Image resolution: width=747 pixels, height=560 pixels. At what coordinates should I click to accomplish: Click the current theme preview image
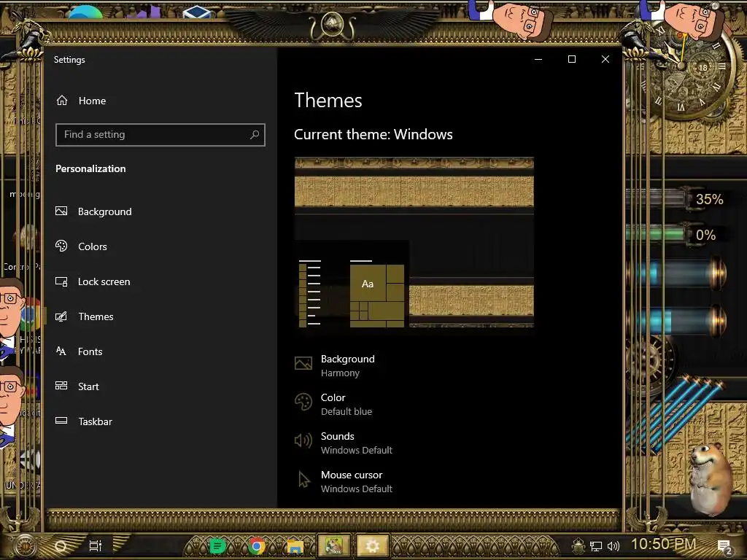click(414, 242)
